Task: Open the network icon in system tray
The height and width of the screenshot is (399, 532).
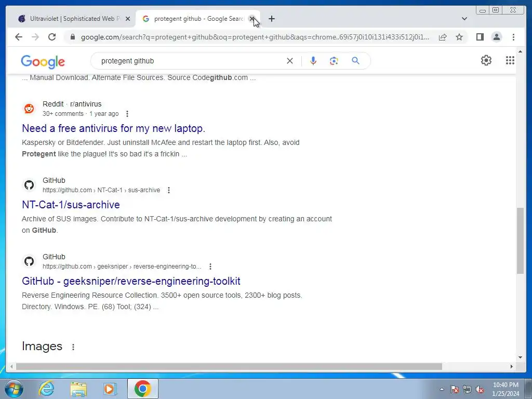Action: 467,389
